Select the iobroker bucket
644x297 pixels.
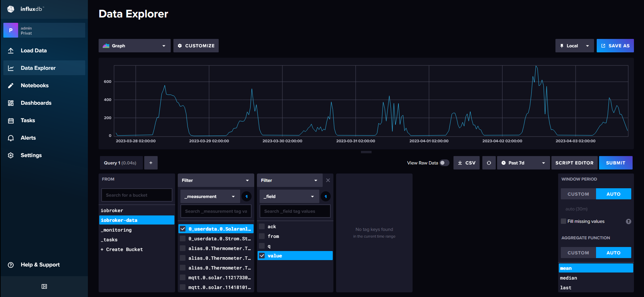[137, 210]
